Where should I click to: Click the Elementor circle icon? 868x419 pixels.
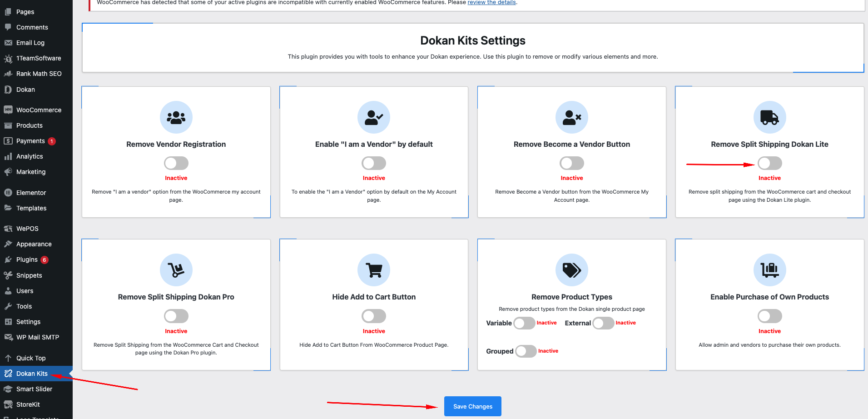[x=8, y=193]
